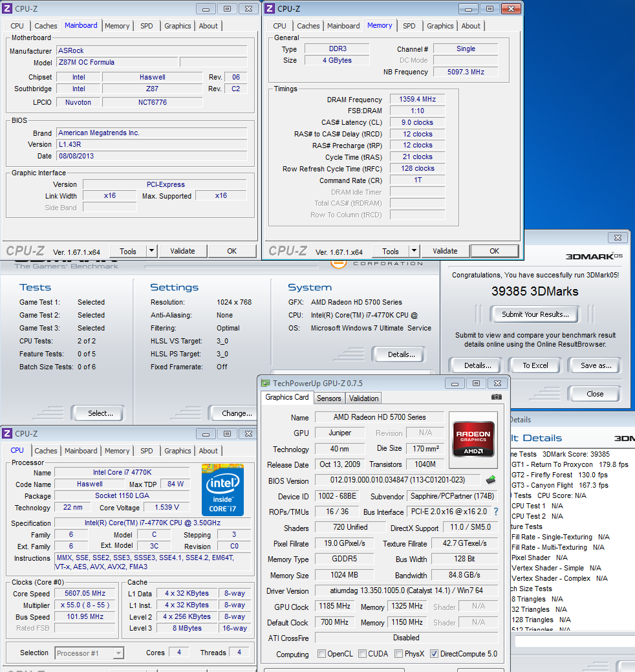
Task: Click Close button in 3DMark05 dialog
Action: 595,394
